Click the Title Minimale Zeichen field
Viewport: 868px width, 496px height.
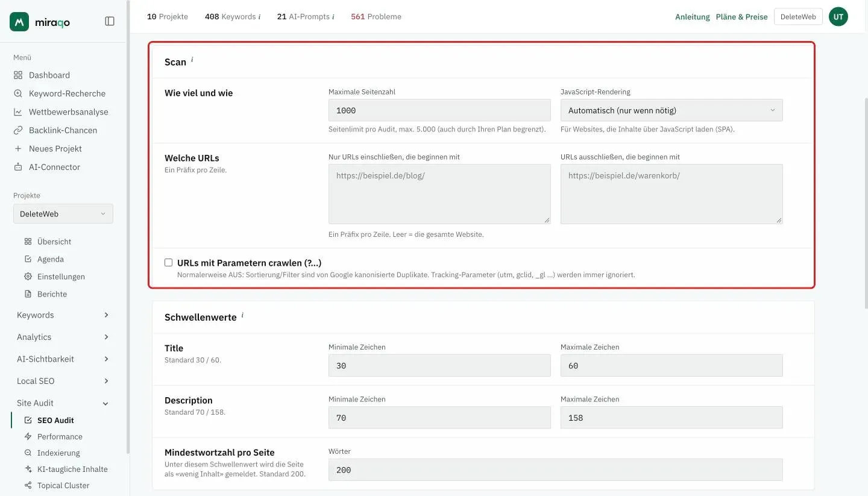(439, 366)
